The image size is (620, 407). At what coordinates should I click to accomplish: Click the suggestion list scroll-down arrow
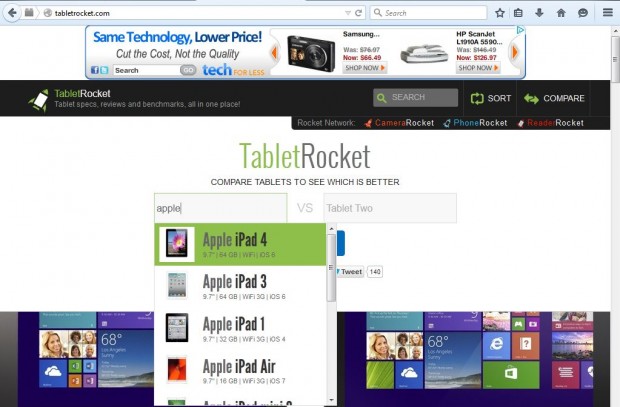coord(331,401)
